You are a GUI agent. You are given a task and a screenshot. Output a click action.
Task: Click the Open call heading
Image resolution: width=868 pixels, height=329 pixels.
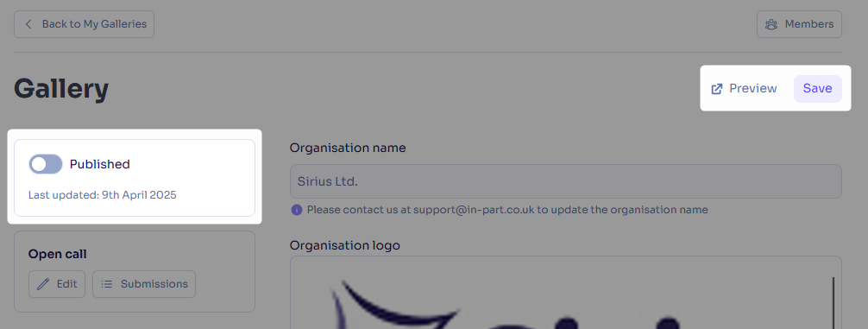pos(58,254)
